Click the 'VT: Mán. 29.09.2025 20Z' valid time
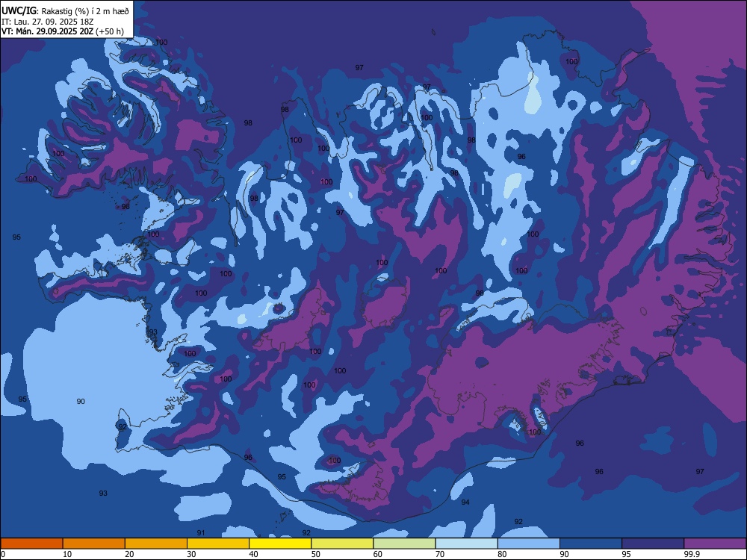 point(48,31)
